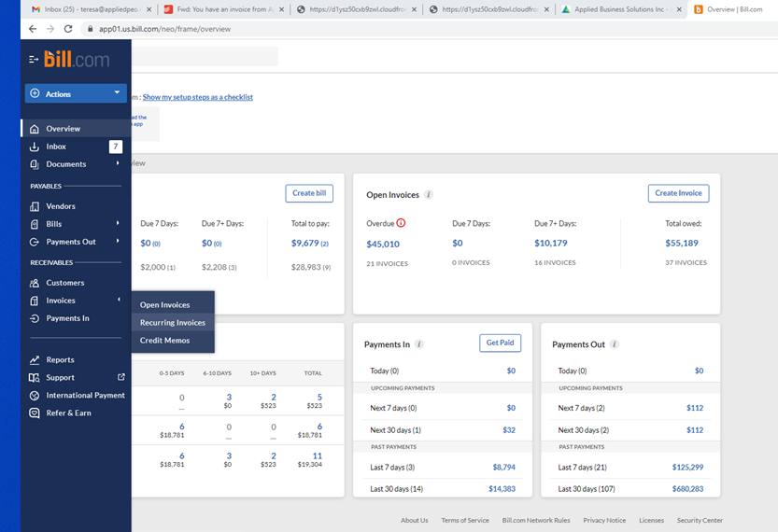778x532 pixels.
Task: Click the Create Invoice button
Action: [678, 193]
